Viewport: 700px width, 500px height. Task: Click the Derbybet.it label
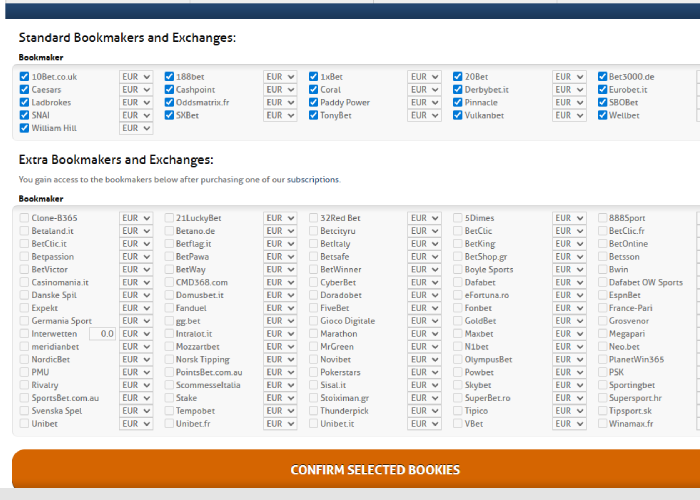coord(487,90)
